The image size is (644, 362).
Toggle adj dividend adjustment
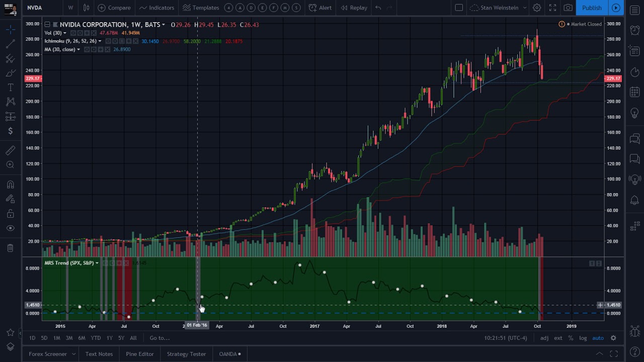pyautogui.click(x=544, y=338)
